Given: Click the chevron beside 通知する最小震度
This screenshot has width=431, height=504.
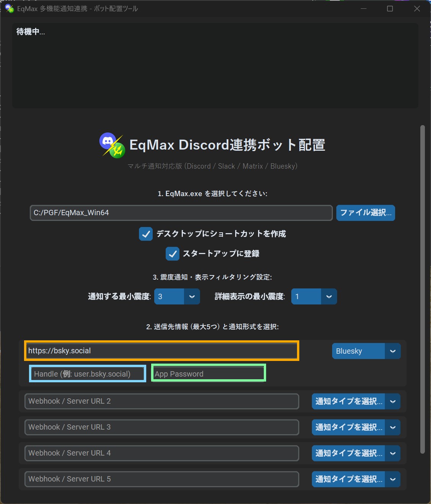Looking at the screenshot, I should click(192, 296).
